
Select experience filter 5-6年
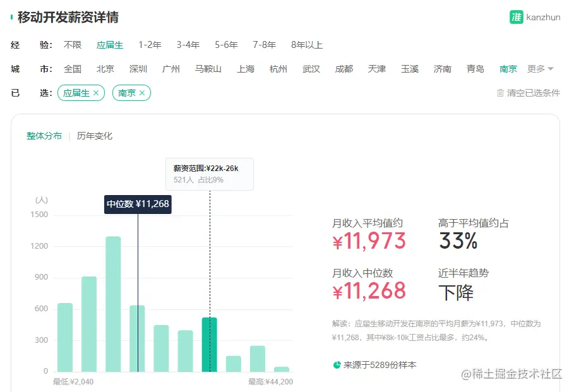226,45
